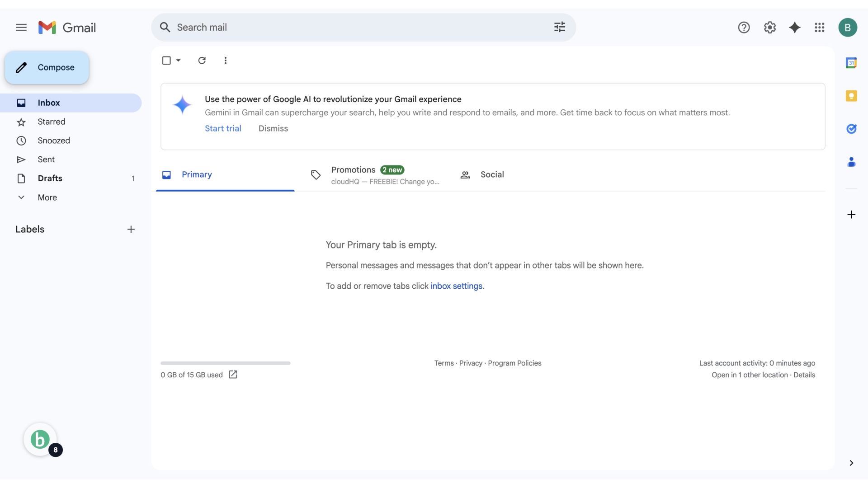Focus the Search mail field
The width and height of the screenshot is (868, 488).
click(363, 28)
